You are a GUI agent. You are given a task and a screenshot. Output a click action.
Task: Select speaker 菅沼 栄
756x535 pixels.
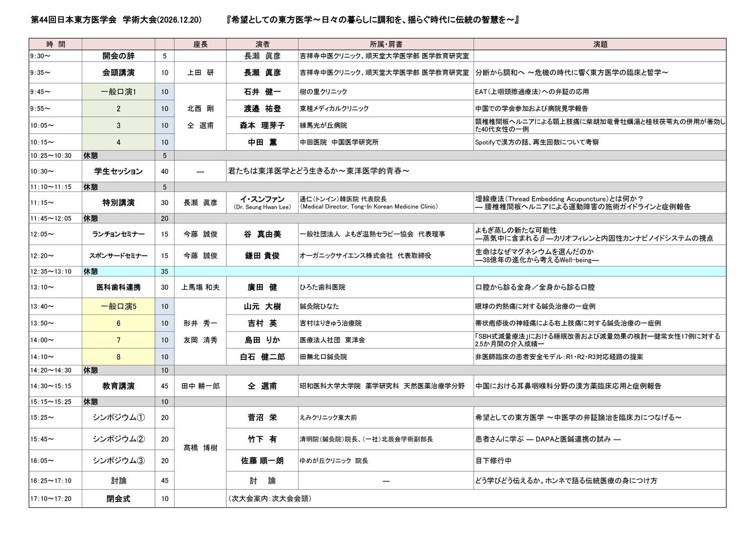click(262, 417)
